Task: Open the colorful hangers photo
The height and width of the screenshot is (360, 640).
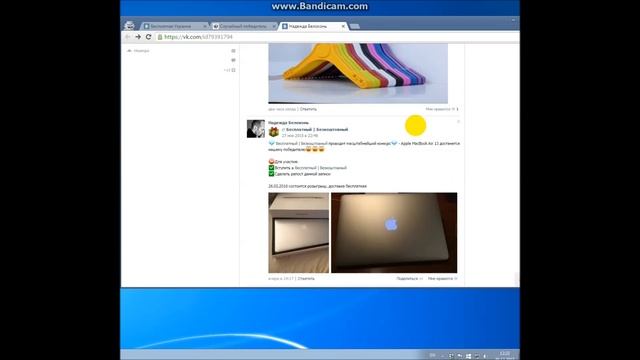Action: [358, 73]
